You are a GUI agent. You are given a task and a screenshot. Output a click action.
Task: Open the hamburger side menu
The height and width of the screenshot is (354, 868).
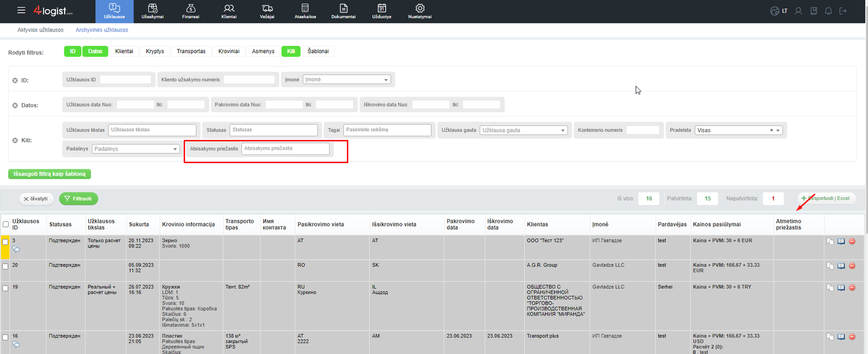(21, 10)
